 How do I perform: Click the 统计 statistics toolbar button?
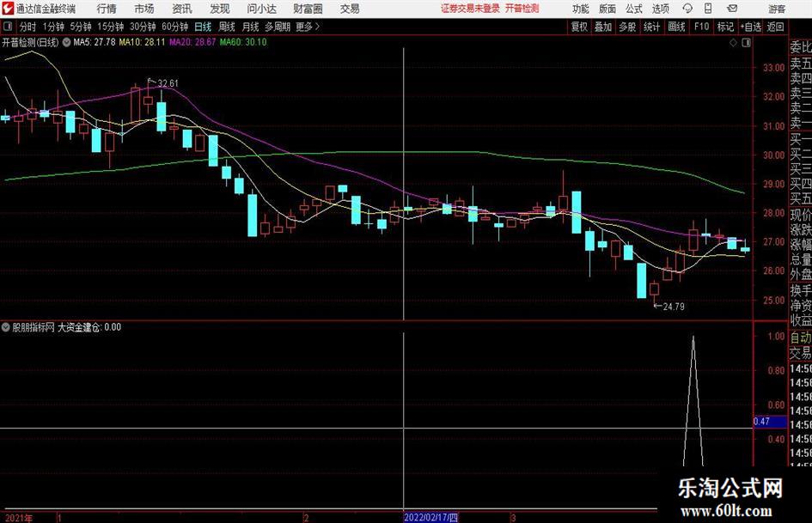651,27
